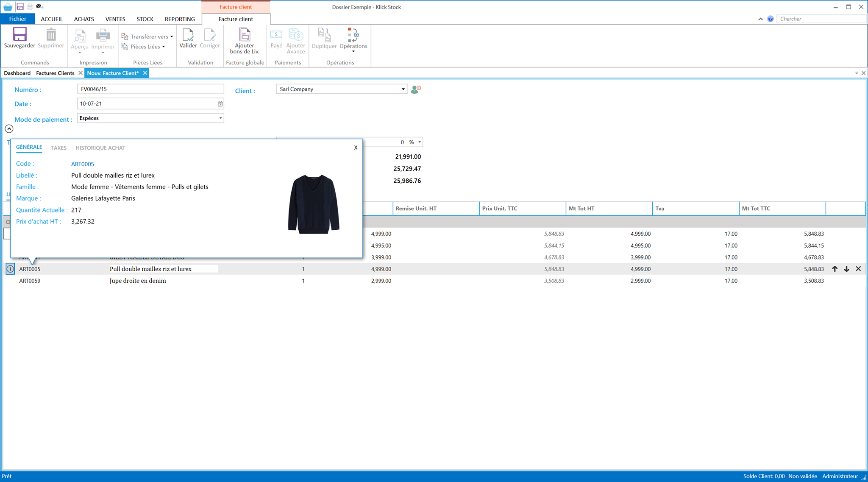Click the quick access save icon

pyautogui.click(x=20, y=6)
